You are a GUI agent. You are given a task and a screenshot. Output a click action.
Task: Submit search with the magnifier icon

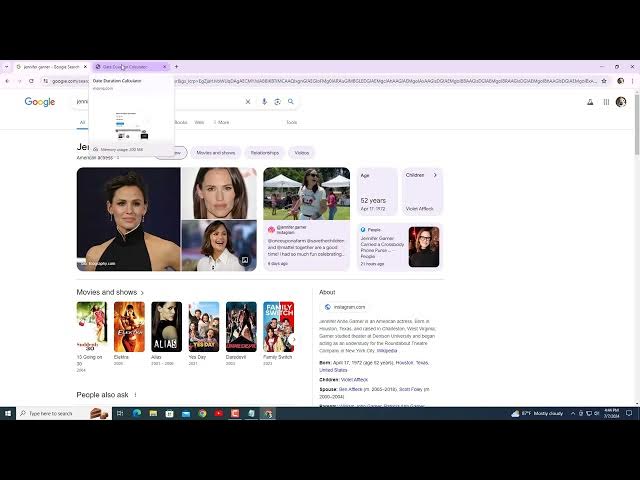click(291, 101)
